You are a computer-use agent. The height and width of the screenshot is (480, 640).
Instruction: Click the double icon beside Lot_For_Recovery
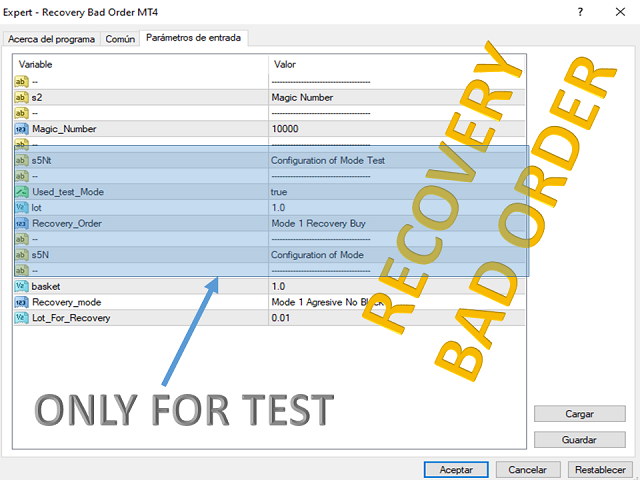(x=21, y=318)
